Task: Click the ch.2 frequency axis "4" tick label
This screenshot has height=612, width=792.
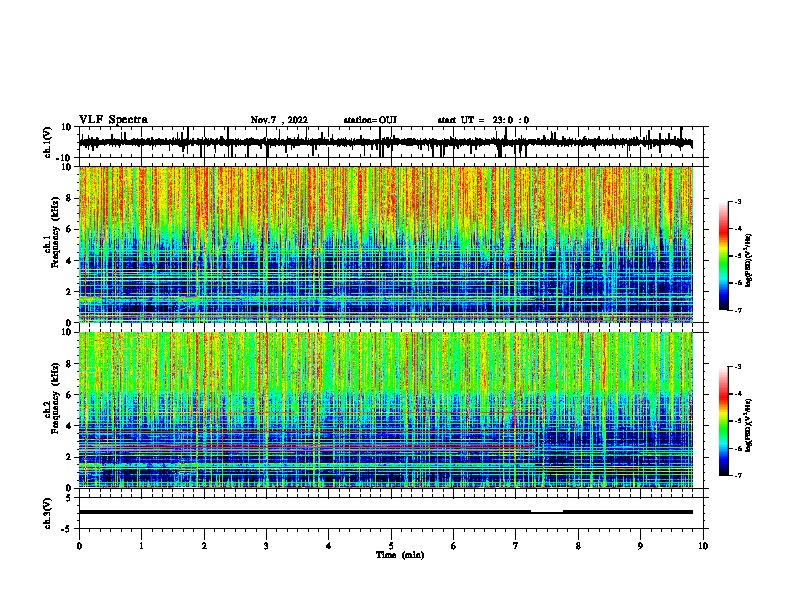Action: (70, 426)
